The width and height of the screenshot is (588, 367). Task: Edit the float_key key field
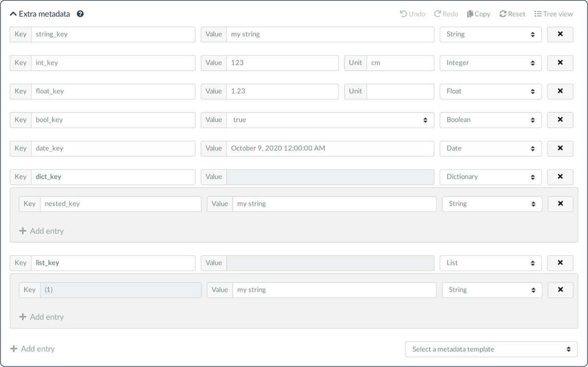coord(113,91)
